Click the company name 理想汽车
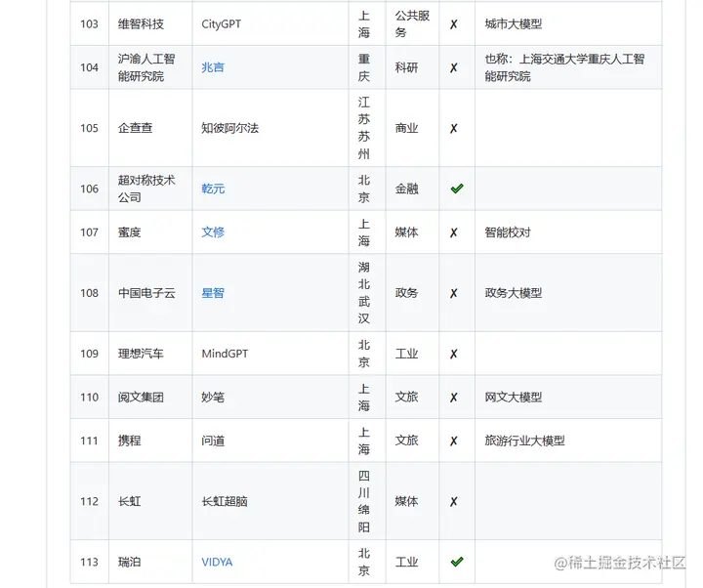The width and height of the screenshot is (703, 588). (141, 354)
